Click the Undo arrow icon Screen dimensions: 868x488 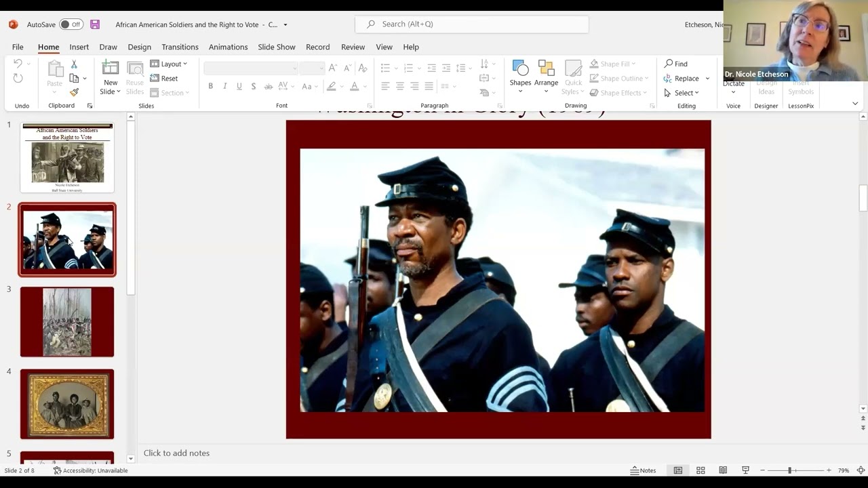(18, 64)
